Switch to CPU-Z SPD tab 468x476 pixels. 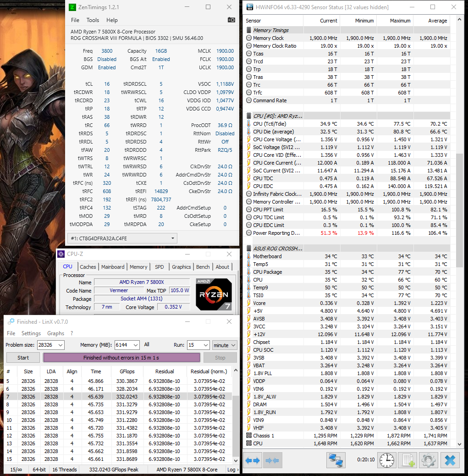pyautogui.click(x=159, y=266)
